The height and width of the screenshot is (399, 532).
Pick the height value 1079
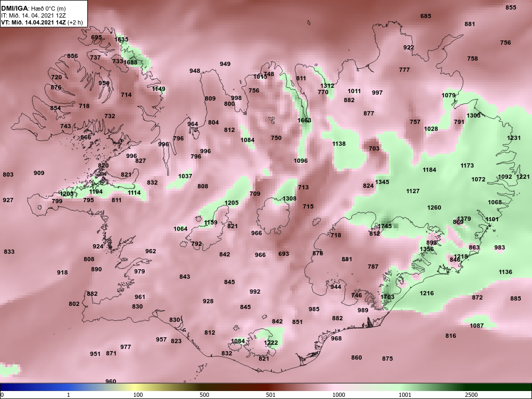tap(448, 95)
